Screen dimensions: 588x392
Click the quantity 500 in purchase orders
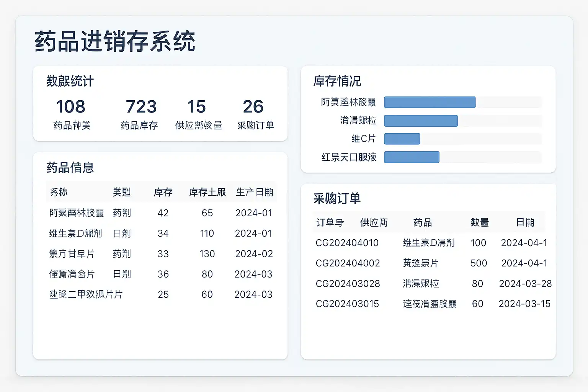pyautogui.click(x=479, y=263)
